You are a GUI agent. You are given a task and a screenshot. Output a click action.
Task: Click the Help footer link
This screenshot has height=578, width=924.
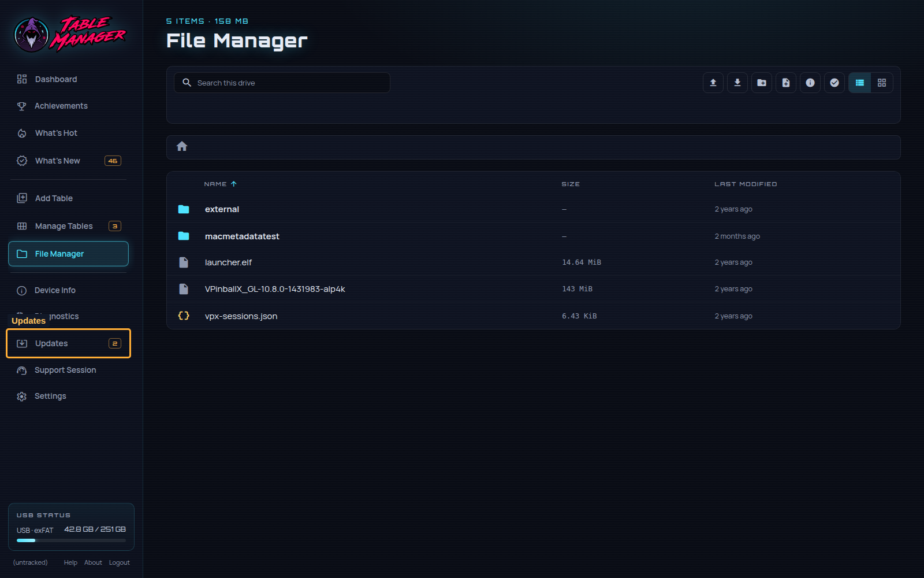point(70,562)
